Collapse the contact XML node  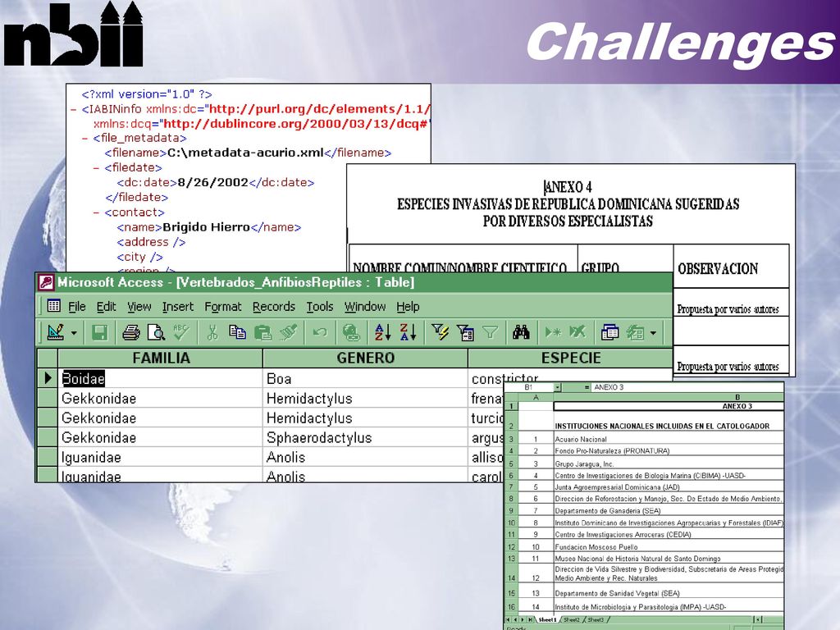click(97, 212)
